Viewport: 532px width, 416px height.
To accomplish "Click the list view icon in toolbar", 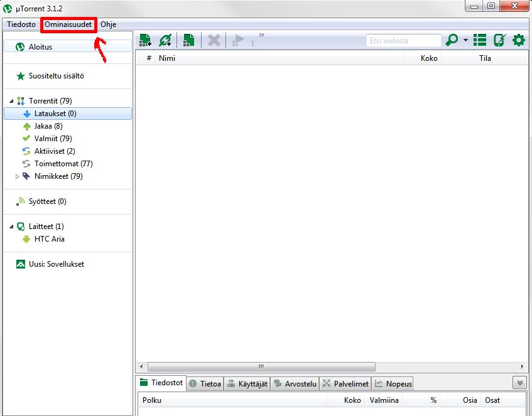I will [480, 40].
